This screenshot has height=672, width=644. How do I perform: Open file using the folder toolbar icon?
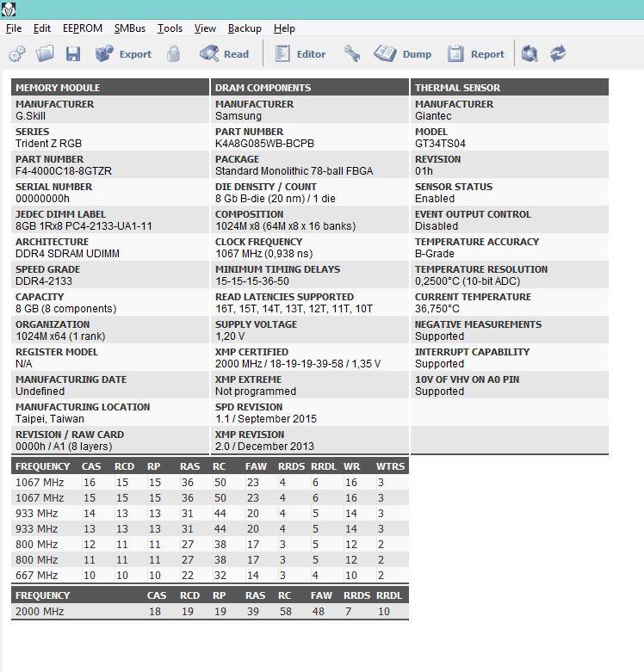click(45, 54)
